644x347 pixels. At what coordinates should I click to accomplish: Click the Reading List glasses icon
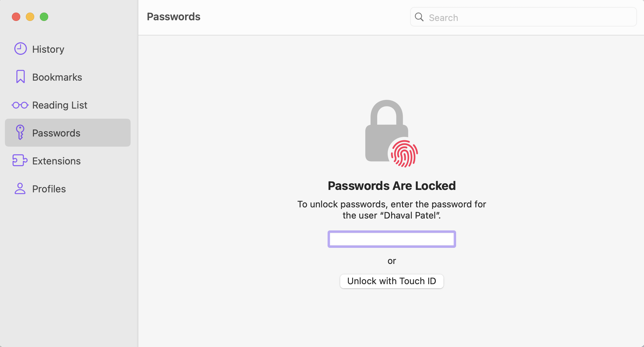point(20,105)
